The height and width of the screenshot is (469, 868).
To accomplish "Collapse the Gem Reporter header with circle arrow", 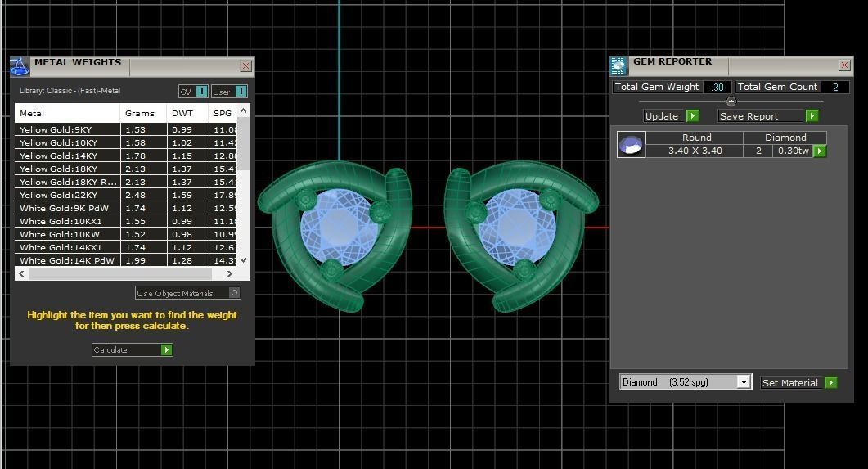I will (731, 101).
